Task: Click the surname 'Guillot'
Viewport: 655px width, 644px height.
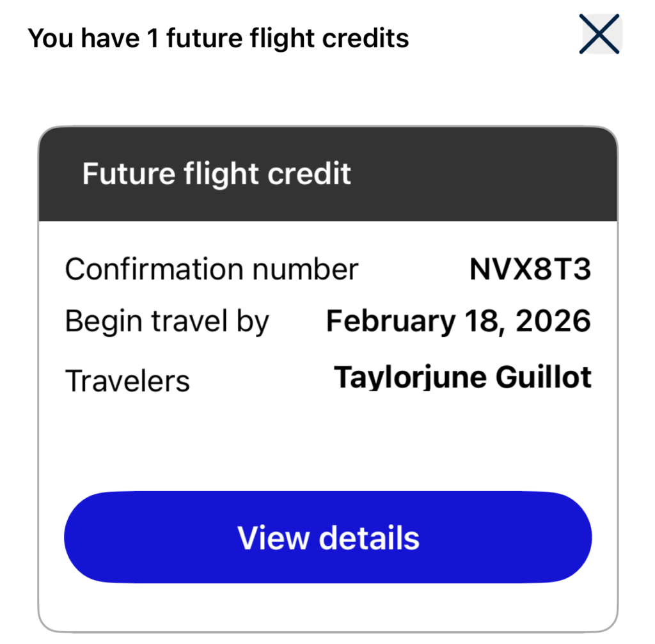Action: point(544,377)
